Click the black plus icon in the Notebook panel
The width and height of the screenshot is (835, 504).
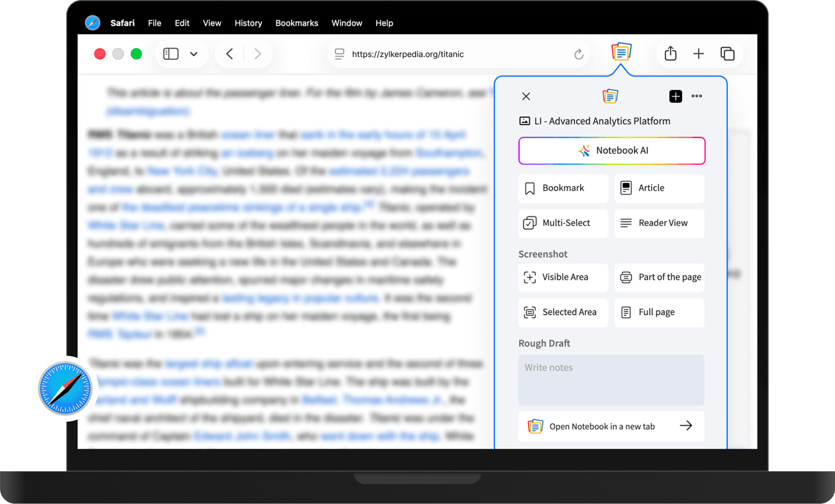(676, 96)
